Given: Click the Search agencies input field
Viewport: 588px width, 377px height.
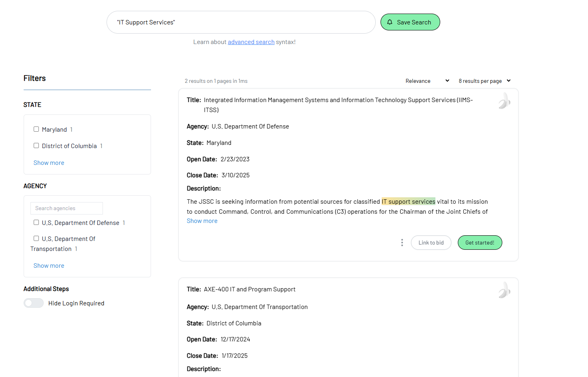Looking at the screenshot, I should click(66, 208).
